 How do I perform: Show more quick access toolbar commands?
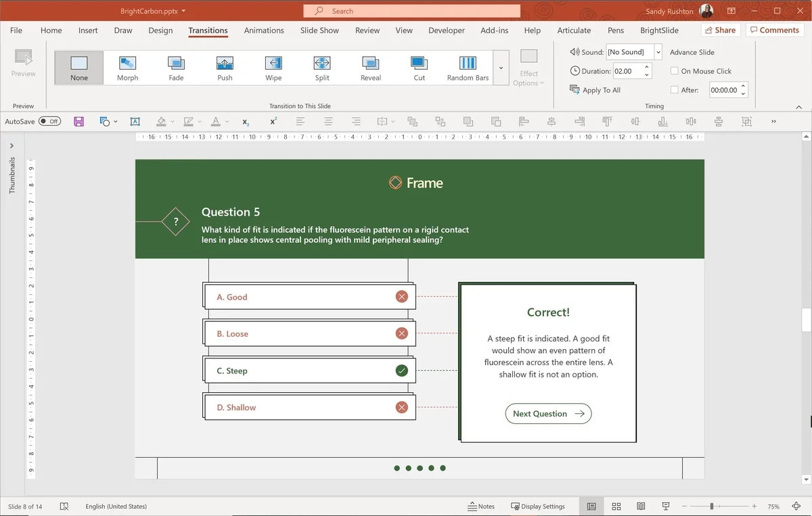coord(773,122)
